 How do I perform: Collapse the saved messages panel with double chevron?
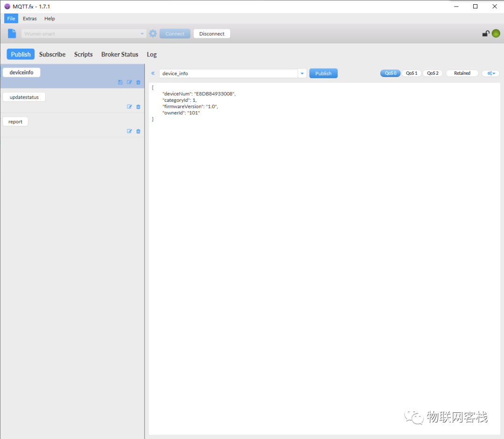153,73
